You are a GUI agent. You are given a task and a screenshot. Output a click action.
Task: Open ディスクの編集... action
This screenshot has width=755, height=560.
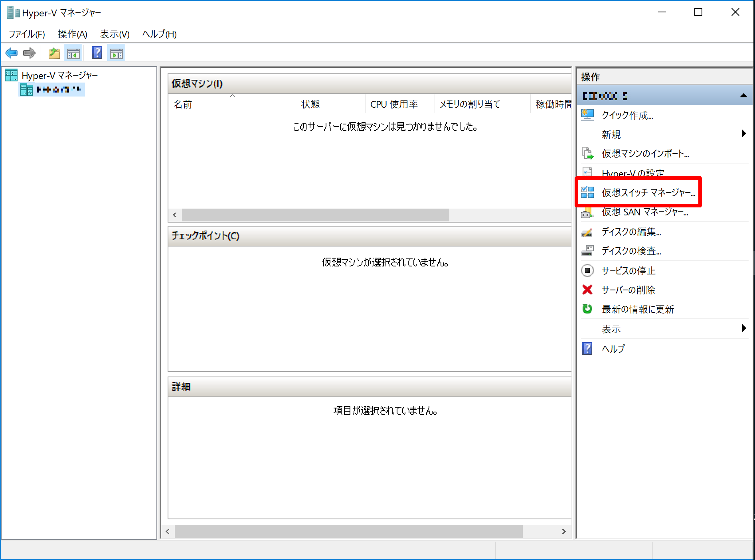coord(631,232)
